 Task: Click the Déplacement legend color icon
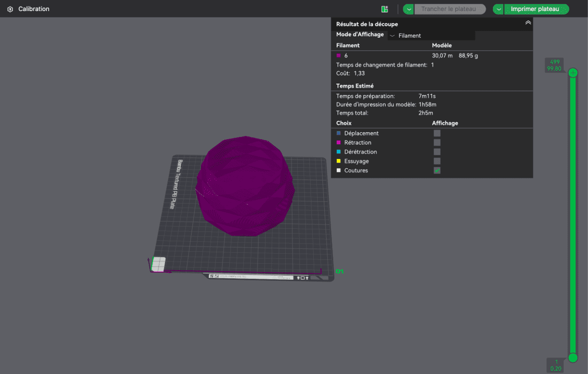[339, 133]
